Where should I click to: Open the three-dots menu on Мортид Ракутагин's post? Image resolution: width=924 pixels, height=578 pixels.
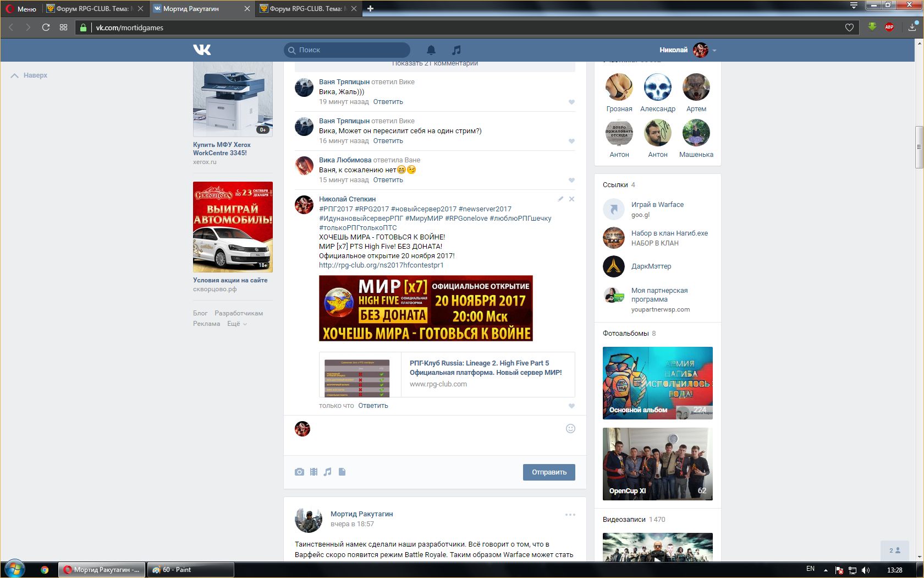click(570, 515)
